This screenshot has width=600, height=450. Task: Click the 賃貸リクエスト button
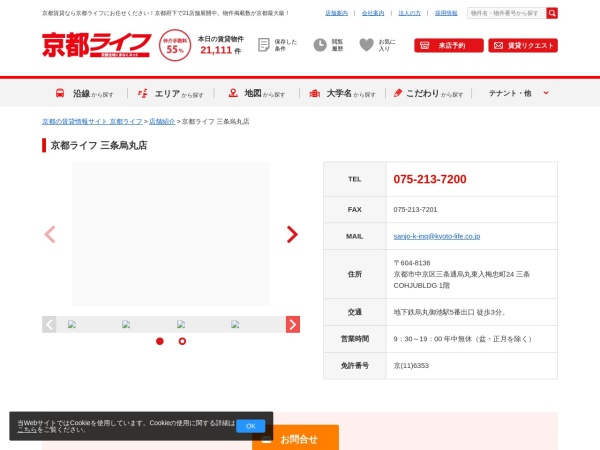(523, 46)
